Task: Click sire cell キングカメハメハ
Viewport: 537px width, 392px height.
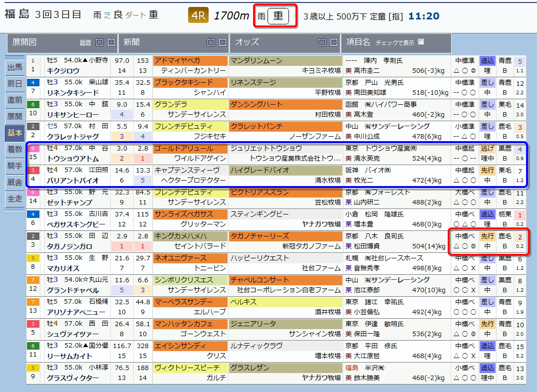Action: coord(190,236)
